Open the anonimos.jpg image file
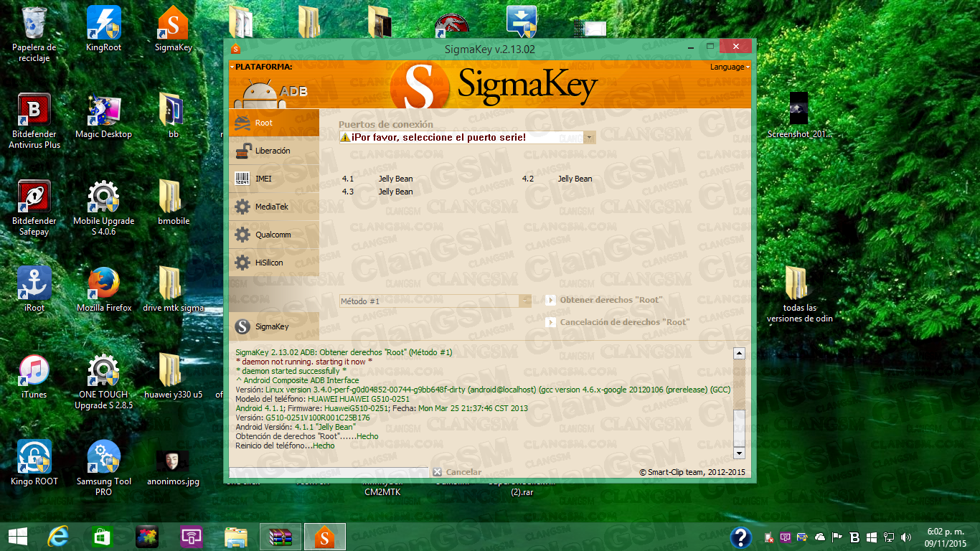 (173, 468)
